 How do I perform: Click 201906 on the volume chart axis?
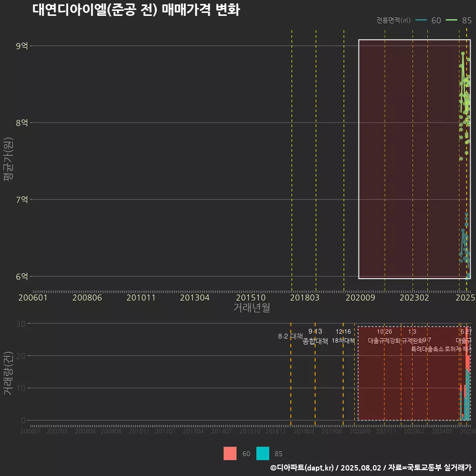(x=332, y=431)
